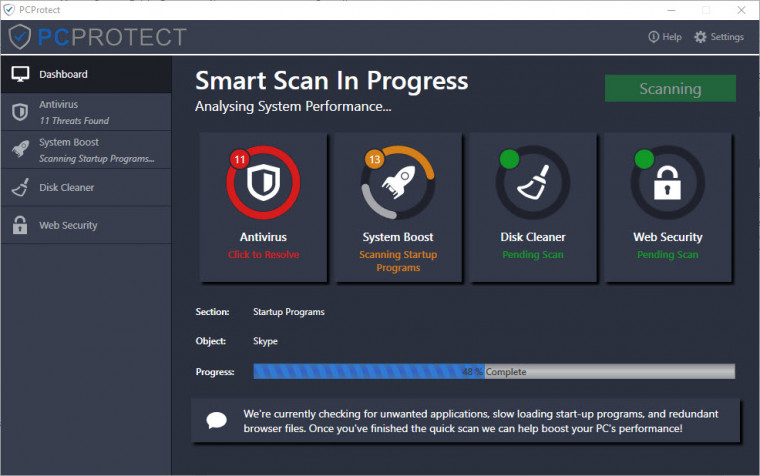Viewport: 760px width, 476px height.
Task: Click the System Boost rocket card icon
Action: [398, 183]
